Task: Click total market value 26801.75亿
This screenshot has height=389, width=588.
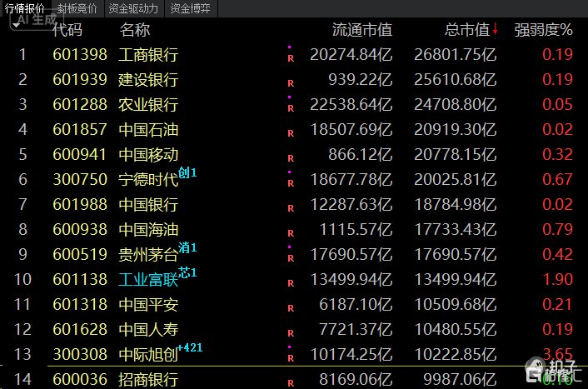Action: [456, 55]
